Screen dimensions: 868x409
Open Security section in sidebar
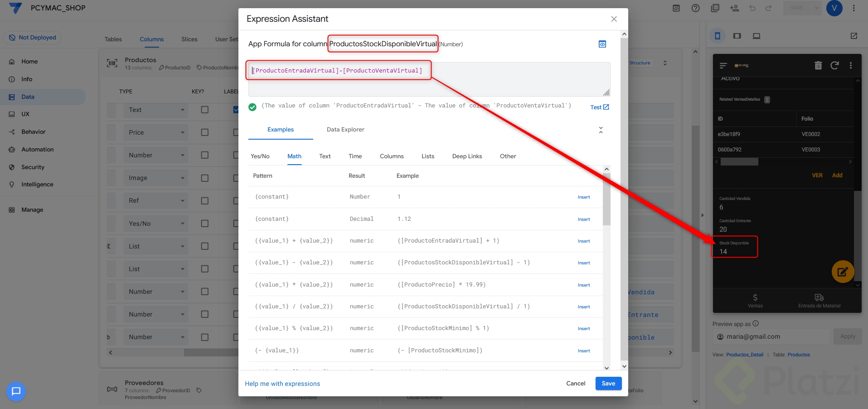pyautogui.click(x=33, y=167)
